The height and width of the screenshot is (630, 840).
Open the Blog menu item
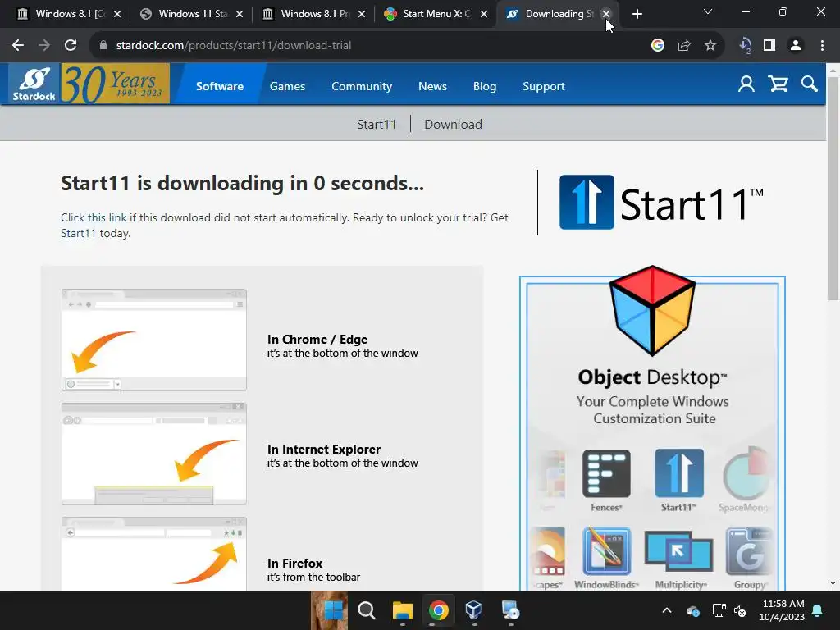click(485, 86)
